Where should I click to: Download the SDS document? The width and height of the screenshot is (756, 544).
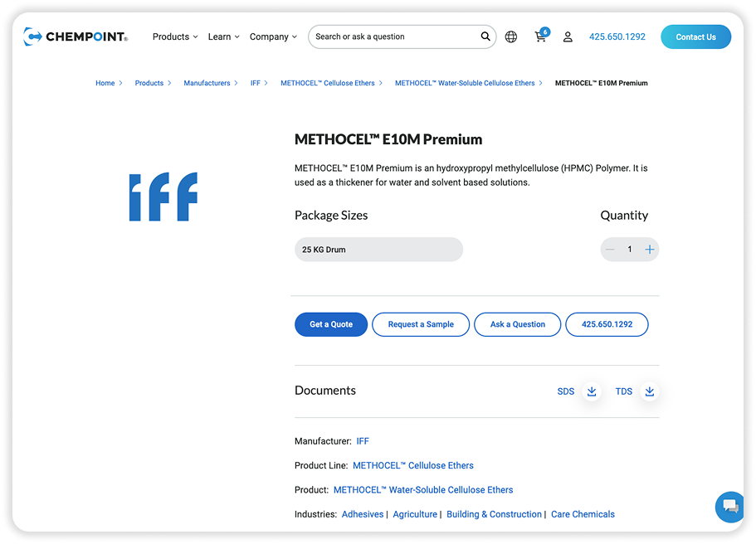tap(592, 391)
